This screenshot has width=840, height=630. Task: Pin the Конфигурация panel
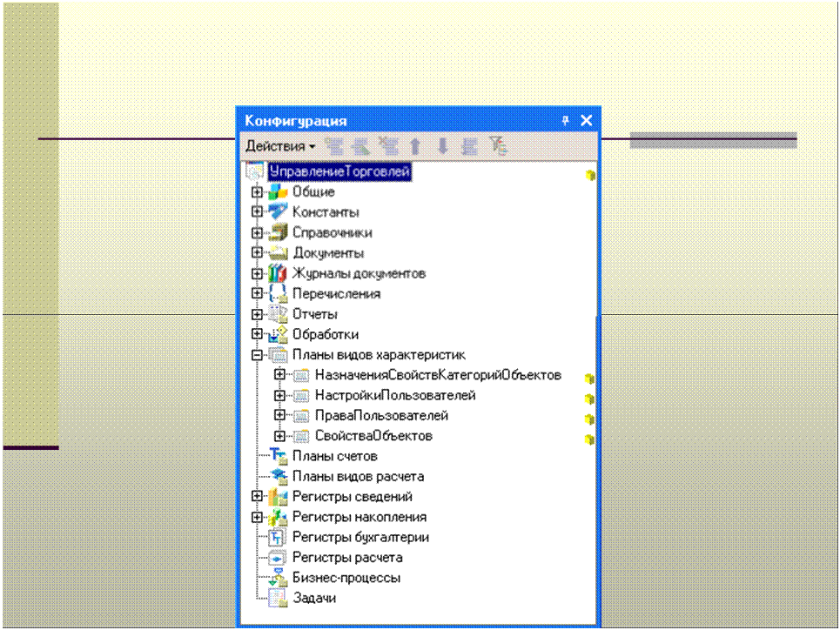pos(565,121)
